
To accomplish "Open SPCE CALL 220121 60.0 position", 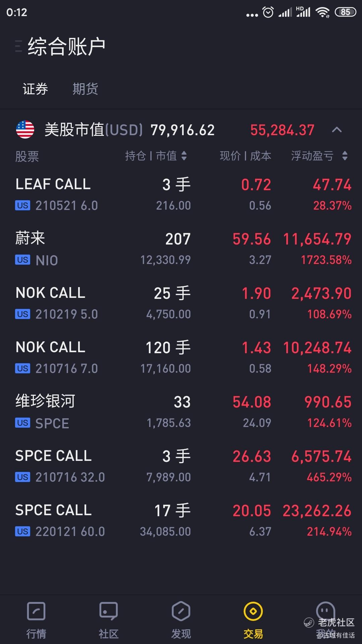I will (x=181, y=521).
